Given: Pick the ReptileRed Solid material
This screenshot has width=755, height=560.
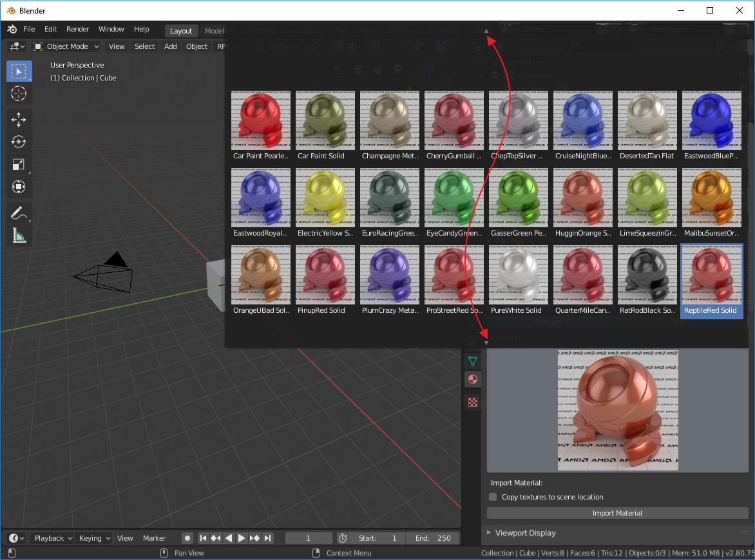Looking at the screenshot, I should click(712, 280).
